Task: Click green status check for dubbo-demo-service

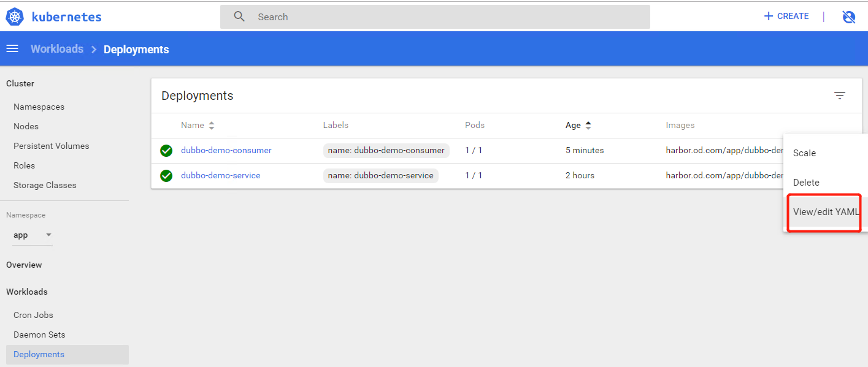Action: tap(166, 176)
